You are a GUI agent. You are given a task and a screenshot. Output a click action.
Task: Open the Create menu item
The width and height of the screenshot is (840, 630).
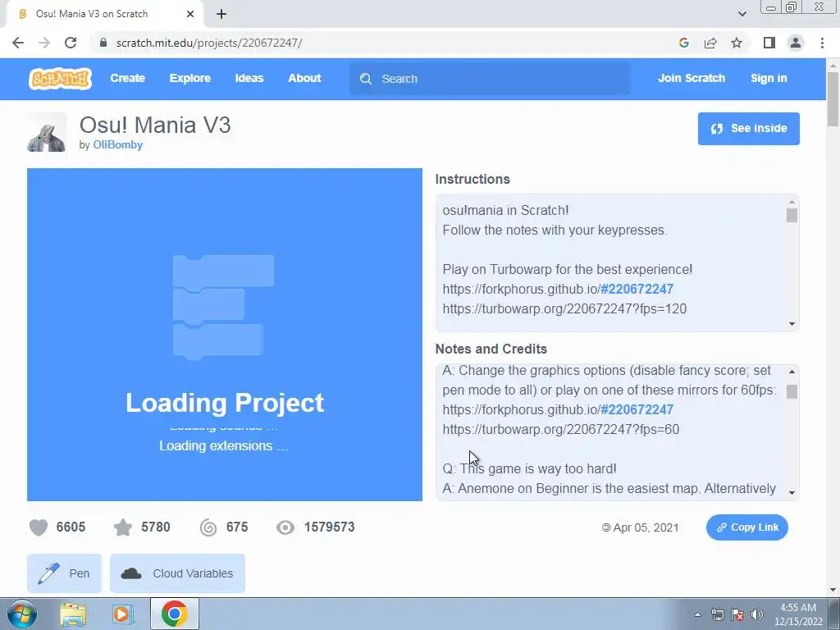click(x=127, y=78)
